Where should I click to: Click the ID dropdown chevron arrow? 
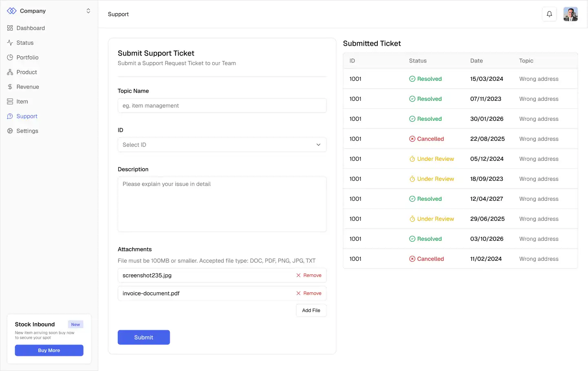pyautogui.click(x=318, y=145)
